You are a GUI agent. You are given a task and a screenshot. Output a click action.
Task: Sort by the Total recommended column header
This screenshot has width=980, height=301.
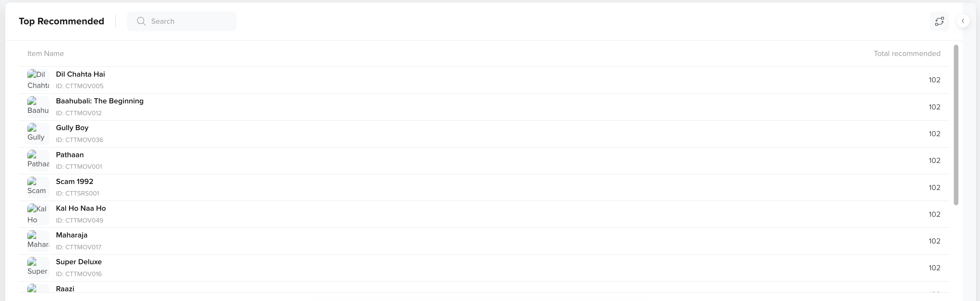tap(907, 54)
